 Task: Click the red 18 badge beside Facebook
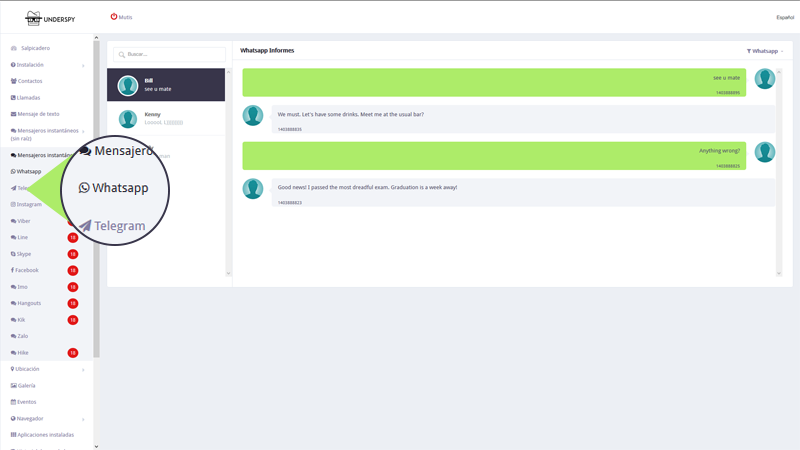(x=73, y=270)
